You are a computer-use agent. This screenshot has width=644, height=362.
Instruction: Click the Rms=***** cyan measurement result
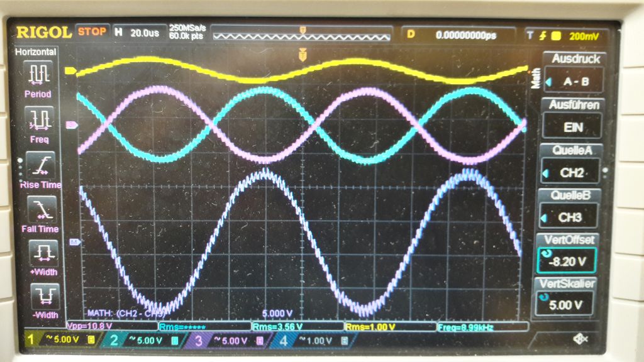[182, 327]
